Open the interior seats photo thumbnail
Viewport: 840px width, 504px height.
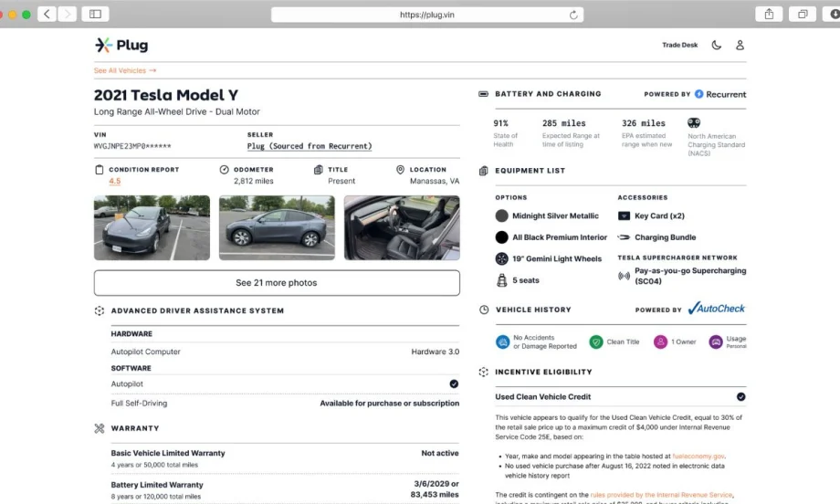coord(402,227)
